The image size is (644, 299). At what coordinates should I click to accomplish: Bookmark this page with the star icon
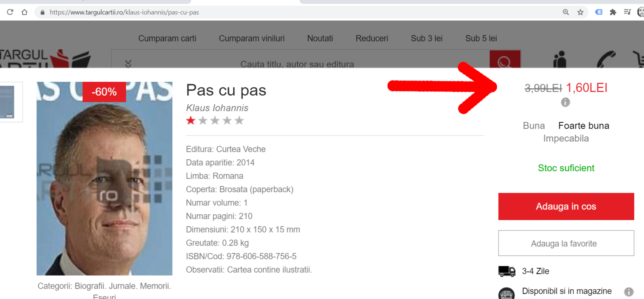(580, 12)
